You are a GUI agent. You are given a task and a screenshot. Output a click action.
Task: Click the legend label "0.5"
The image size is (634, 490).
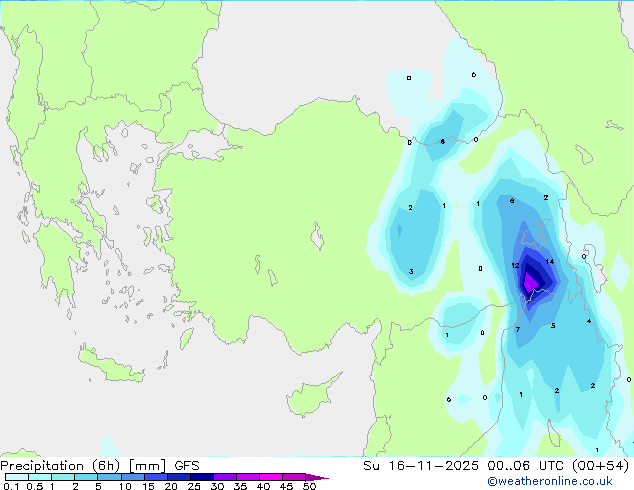[x=34, y=486]
